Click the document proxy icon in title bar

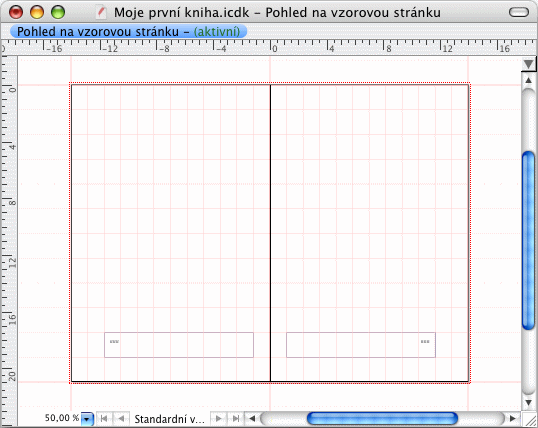[x=101, y=12]
